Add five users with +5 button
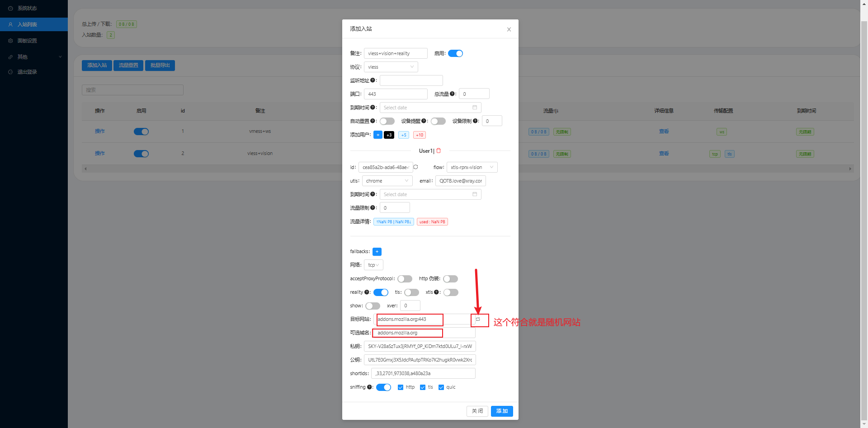868x428 pixels. (x=404, y=135)
